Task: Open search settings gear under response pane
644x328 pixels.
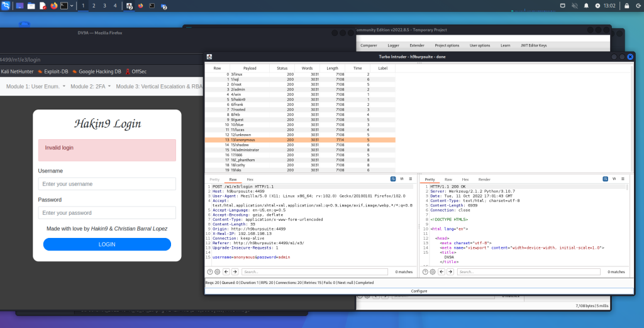Action: pyautogui.click(x=433, y=272)
